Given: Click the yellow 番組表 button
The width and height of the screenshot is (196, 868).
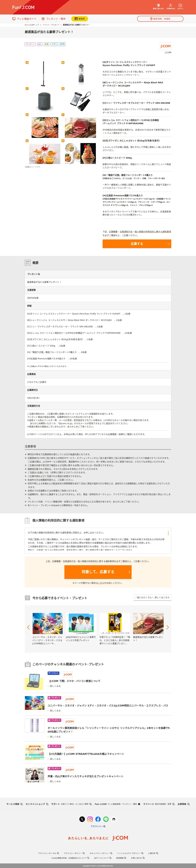Looking at the screenshot, I should (80, 19).
